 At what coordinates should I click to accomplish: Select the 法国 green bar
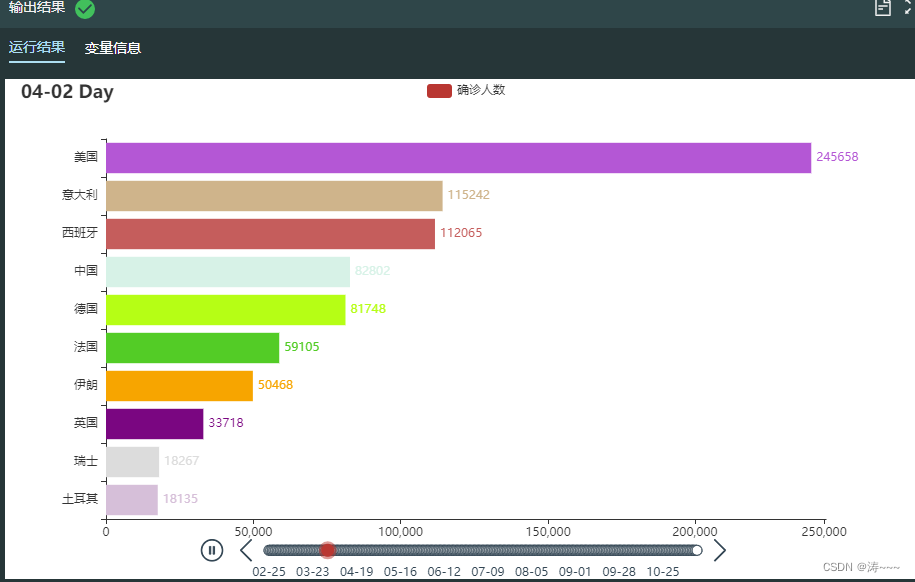193,347
